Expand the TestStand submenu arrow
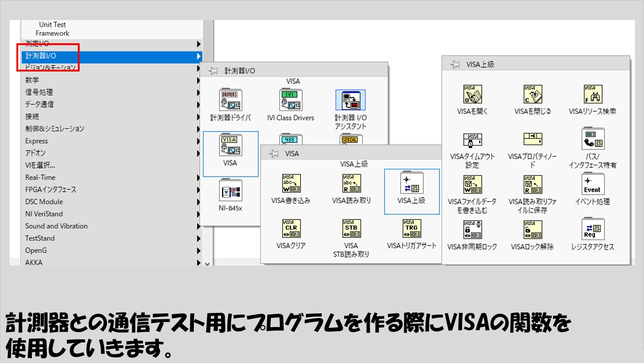Image resolution: width=644 pixels, height=363 pixels. (198, 239)
